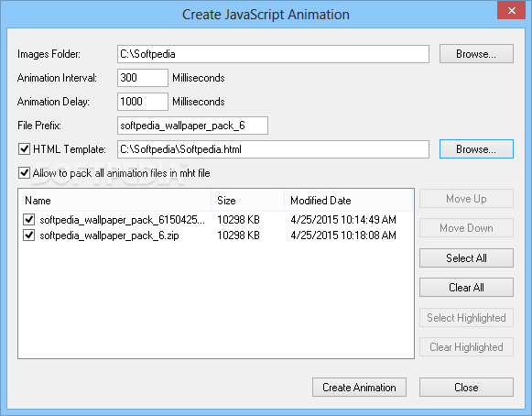The height and width of the screenshot is (416, 532).
Task: Click the 4/25/2015 10:18:08 AM date cell
Action: click(x=343, y=235)
